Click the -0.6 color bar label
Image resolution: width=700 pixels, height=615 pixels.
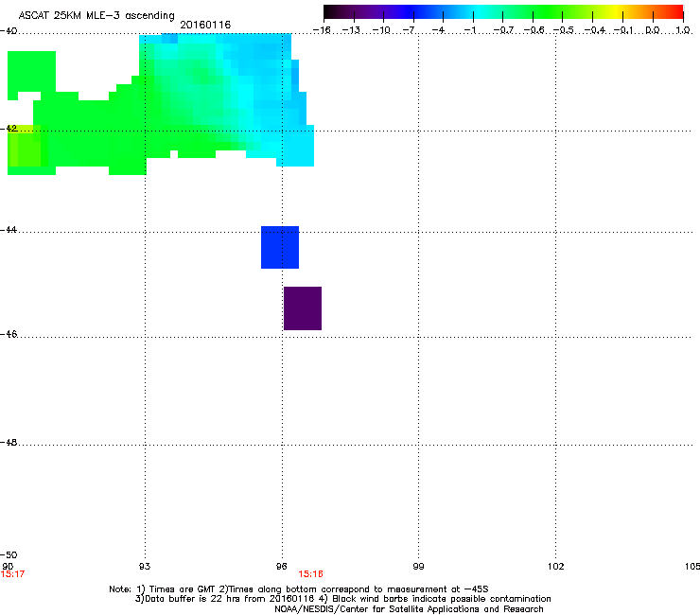tap(534, 30)
